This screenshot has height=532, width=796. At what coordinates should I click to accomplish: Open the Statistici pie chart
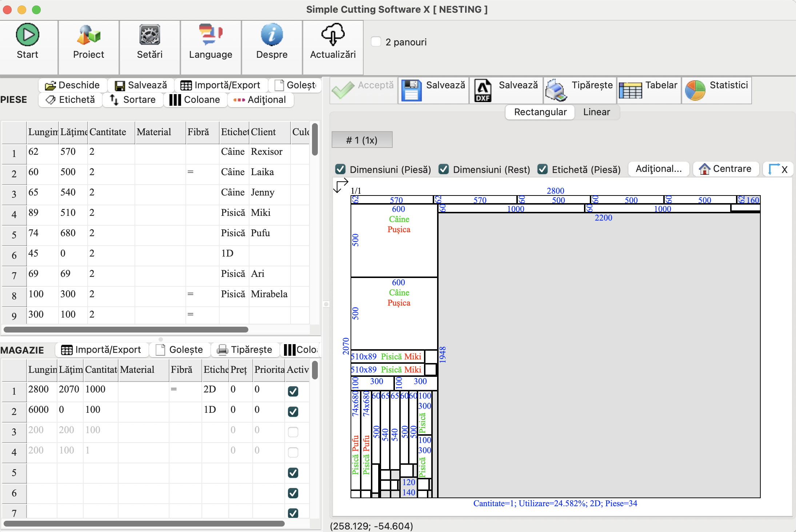[x=716, y=90]
